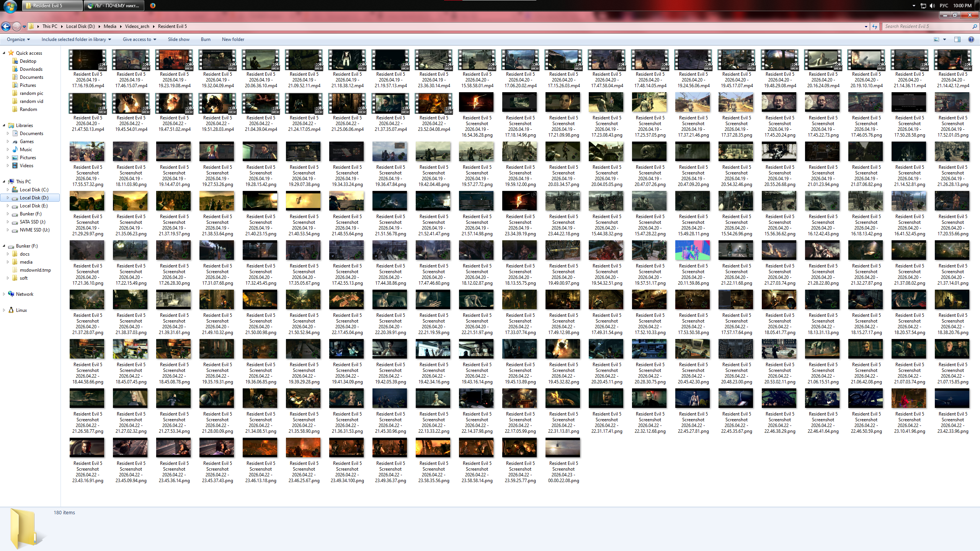Navigate to Videos_arch in the breadcrumb
980x551 pixels.
[137, 26]
